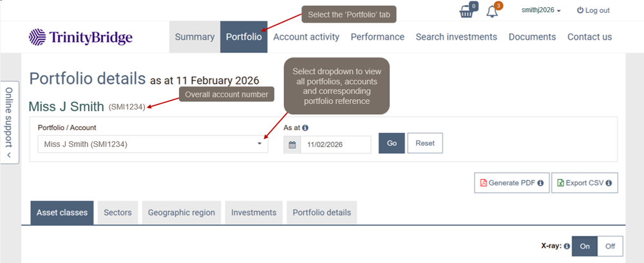Viewport: 644px width, 263px height.
Task: Click the As at date input field
Action: 336,144
